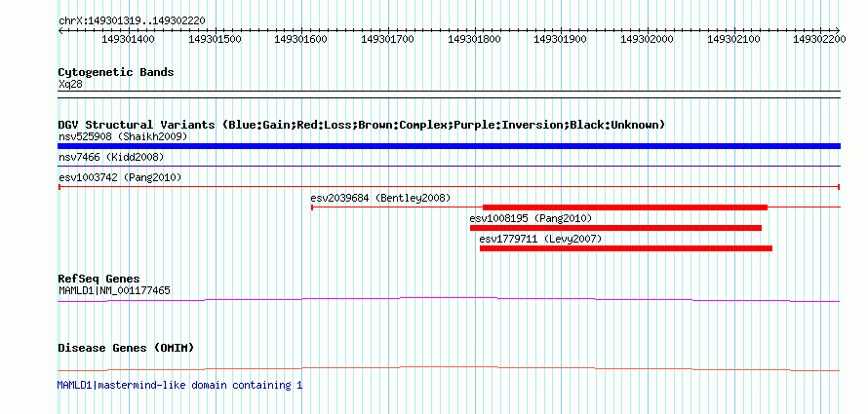Screen dimensions: 868x414
Task: Open variant label esv2039684 (Bentley2008)
Action: pyautogui.click(x=380, y=198)
